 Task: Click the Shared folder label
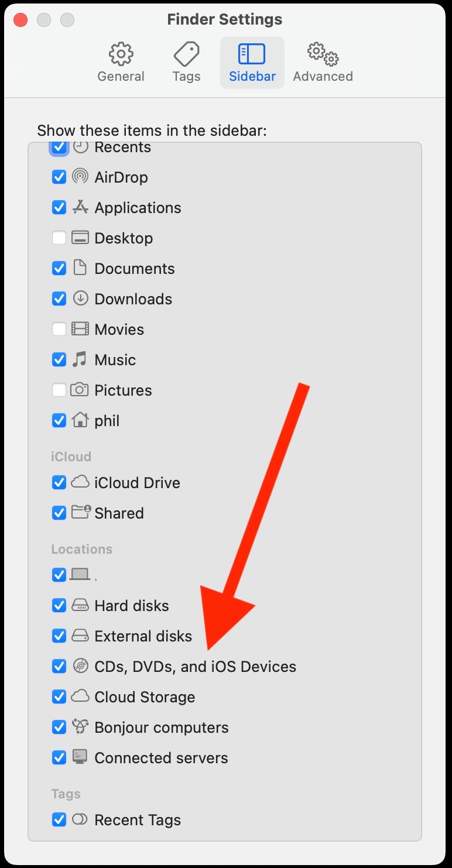click(x=119, y=513)
